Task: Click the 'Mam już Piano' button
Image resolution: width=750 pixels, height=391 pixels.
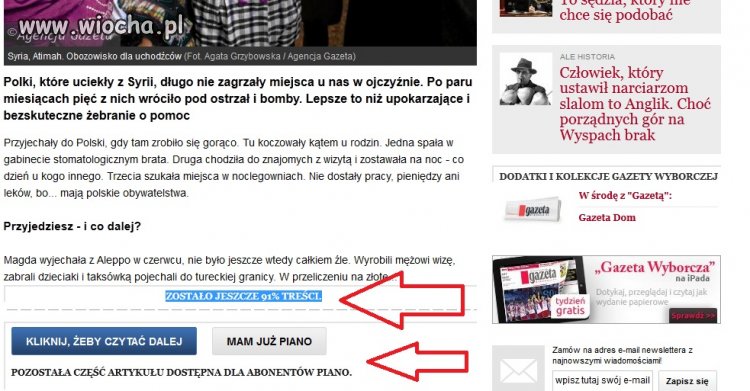Action: (269, 341)
